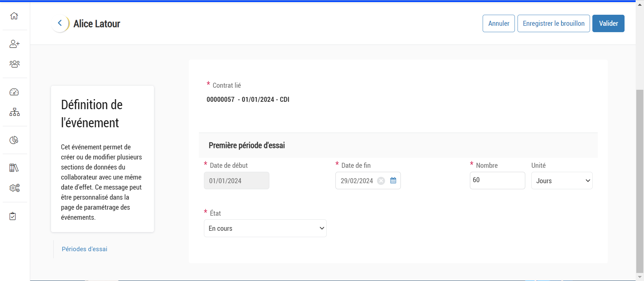Viewport: 644px width, 281px height.
Task: Click the add employee sidebar icon
Action: (14, 44)
